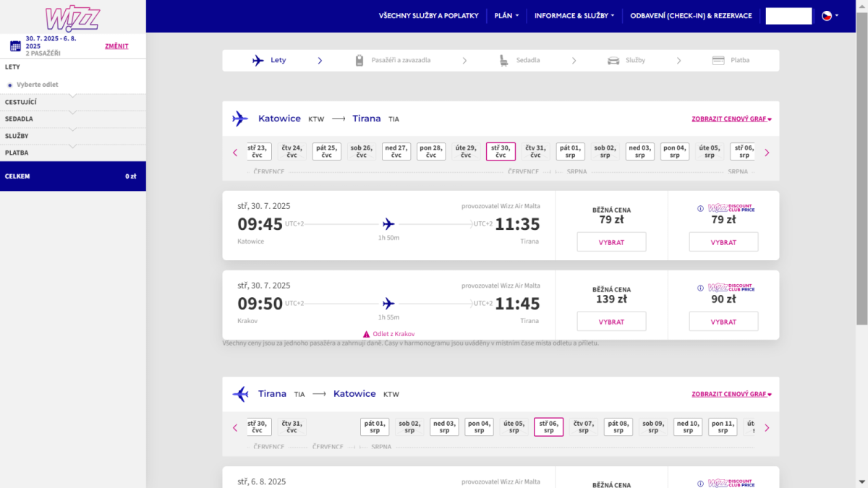868x488 pixels.
Task: Select the 79 zł běžná cena fare via VYBRAT
Action: (x=611, y=242)
